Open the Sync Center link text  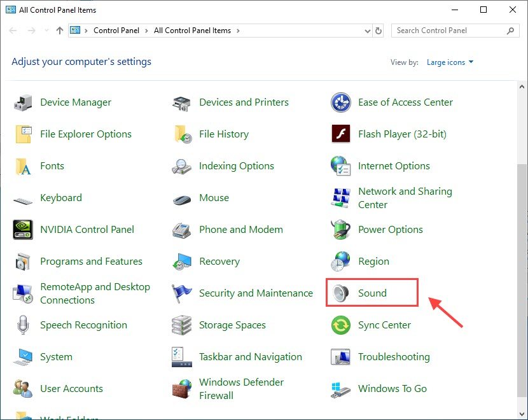point(384,325)
